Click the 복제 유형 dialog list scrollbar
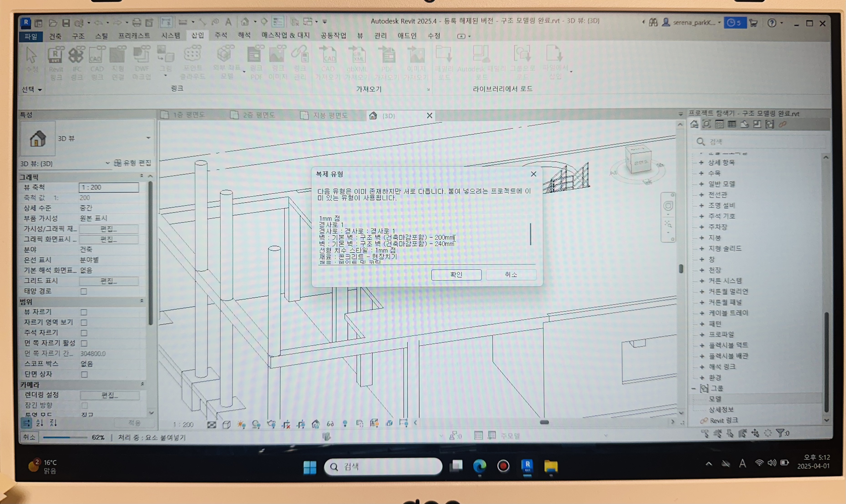The image size is (846, 504). (x=530, y=234)
